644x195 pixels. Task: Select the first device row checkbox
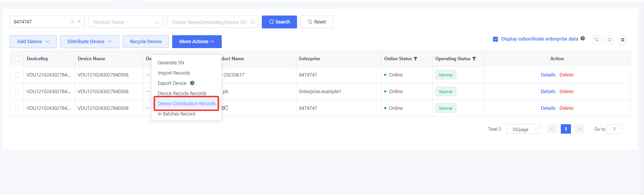pos(17,75)
